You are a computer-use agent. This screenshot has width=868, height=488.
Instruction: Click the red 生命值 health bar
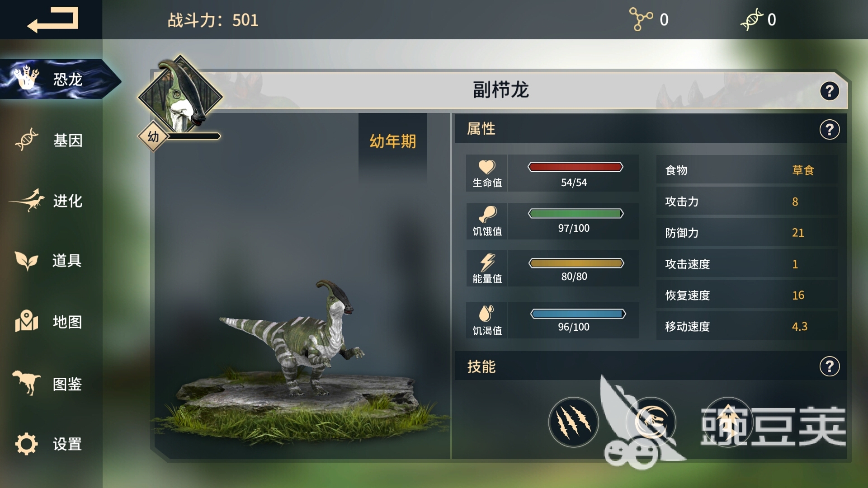pyautogui.click(x=575, y=167)
